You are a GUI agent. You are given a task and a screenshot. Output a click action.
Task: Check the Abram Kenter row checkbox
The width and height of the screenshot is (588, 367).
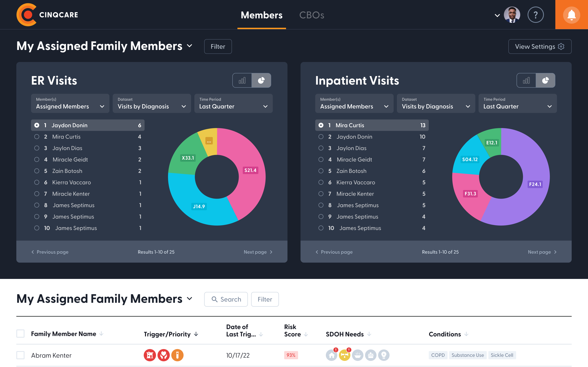pos(20,355)
